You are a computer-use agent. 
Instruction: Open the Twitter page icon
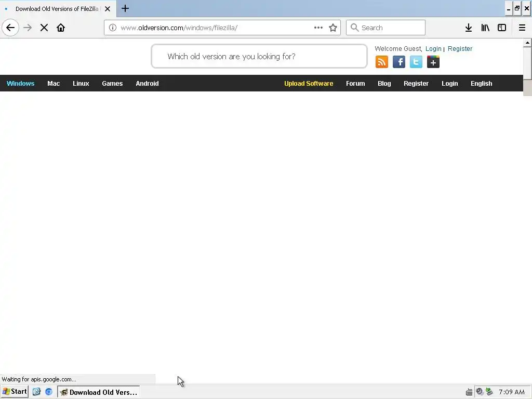[x=416, y=62]
